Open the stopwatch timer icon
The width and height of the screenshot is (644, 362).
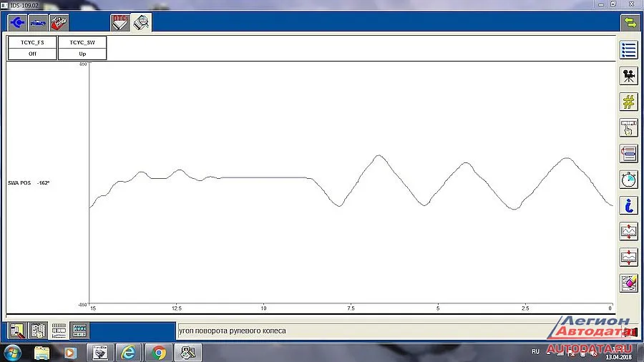[628, 180]
